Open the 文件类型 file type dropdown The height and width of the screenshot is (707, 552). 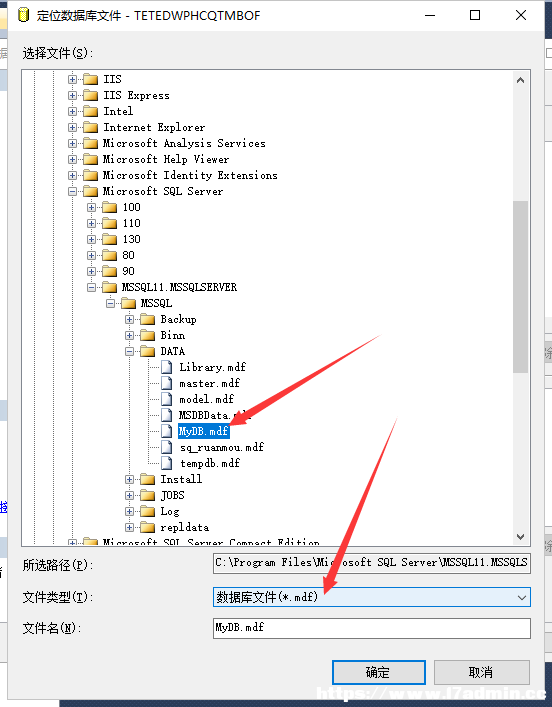[x=372, y=597]
